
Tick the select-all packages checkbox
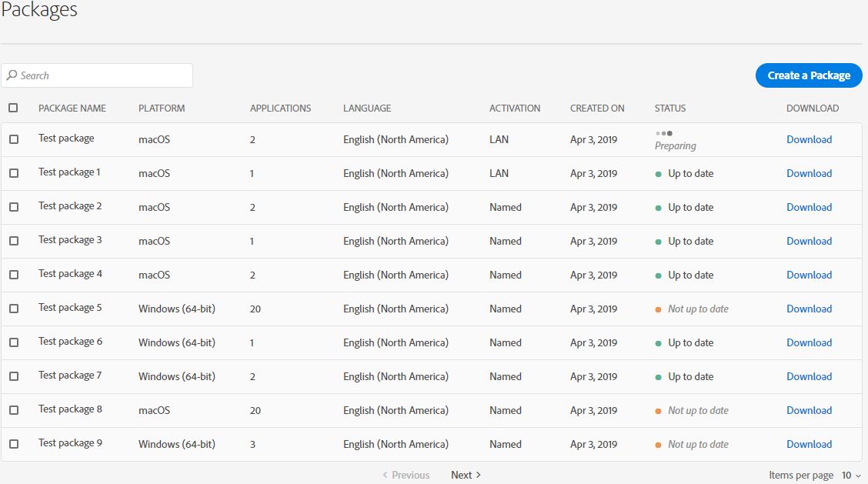point(13,108)
